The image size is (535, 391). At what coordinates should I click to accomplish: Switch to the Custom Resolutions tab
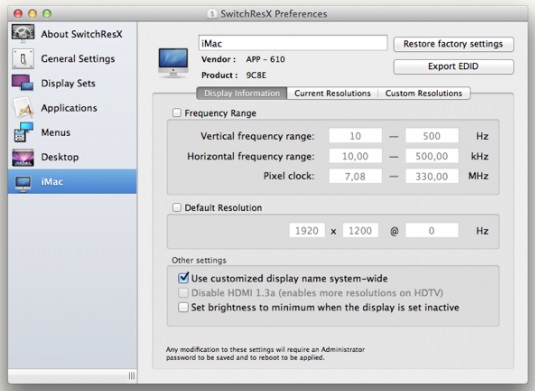tap(424, 93)
